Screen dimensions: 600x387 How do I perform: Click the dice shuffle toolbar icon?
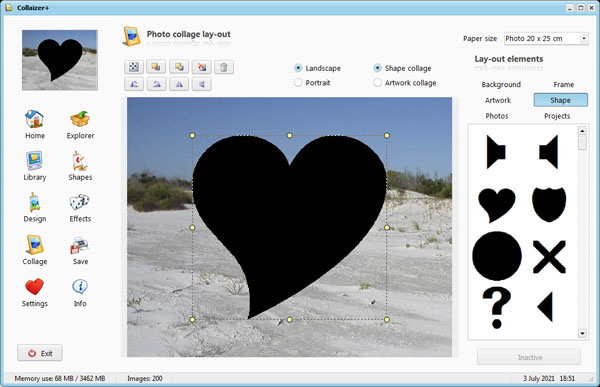[x=134, y=67]
